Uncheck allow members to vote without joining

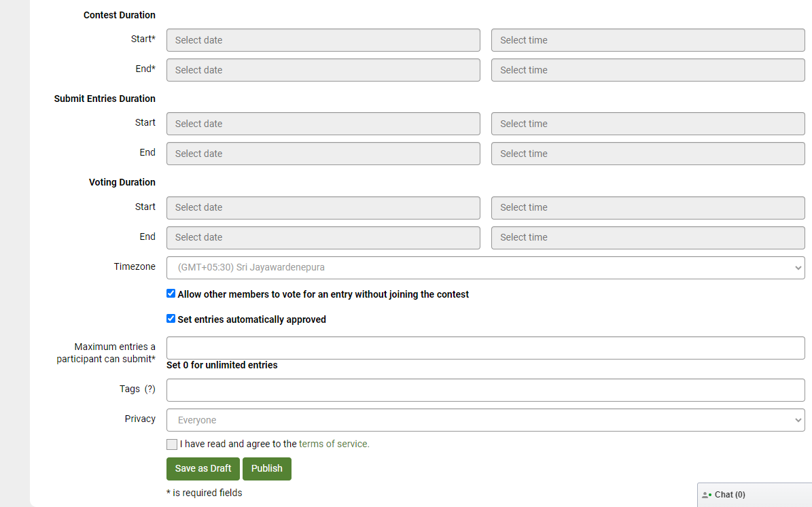click(x=171, y=294)
